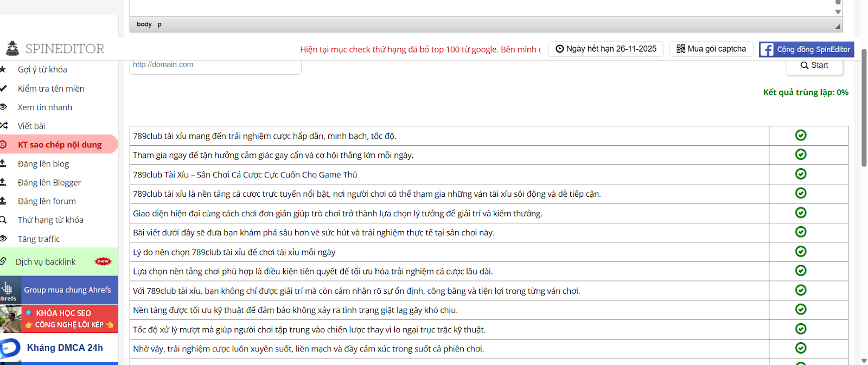Click the SpinEditor logo icon
868x365 pixels.
pyautogui.click(x=12, y=49)
